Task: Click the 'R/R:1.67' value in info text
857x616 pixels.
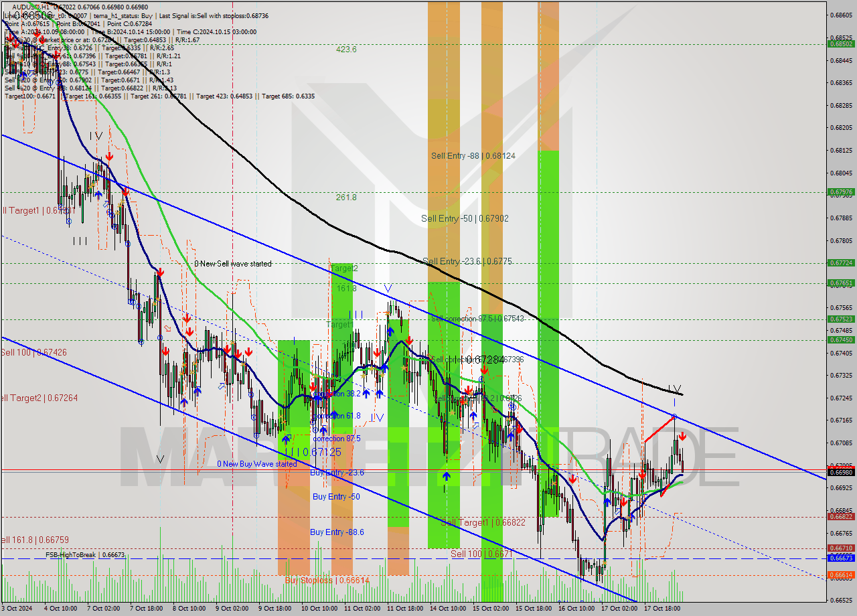Action: 185,40
